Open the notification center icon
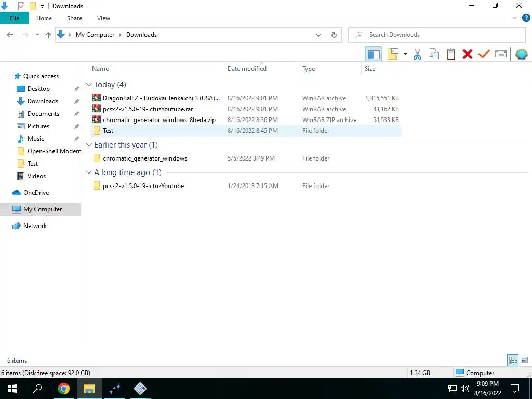Image resolution: width=532 pixels, height=399 pixels. 515,389
